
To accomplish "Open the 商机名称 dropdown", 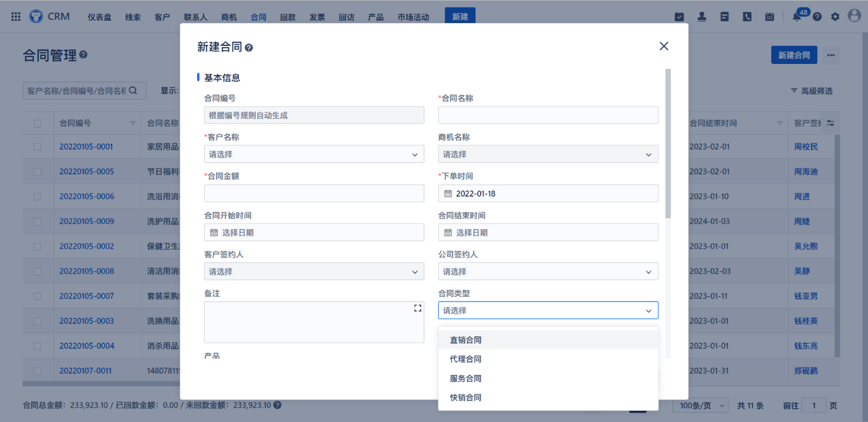I will tap(548, 155).
